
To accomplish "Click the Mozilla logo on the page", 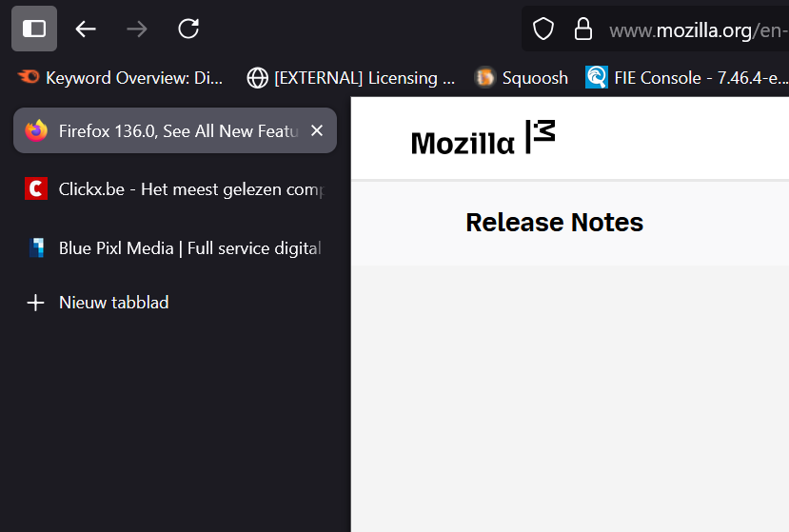I will coord(483,139).
